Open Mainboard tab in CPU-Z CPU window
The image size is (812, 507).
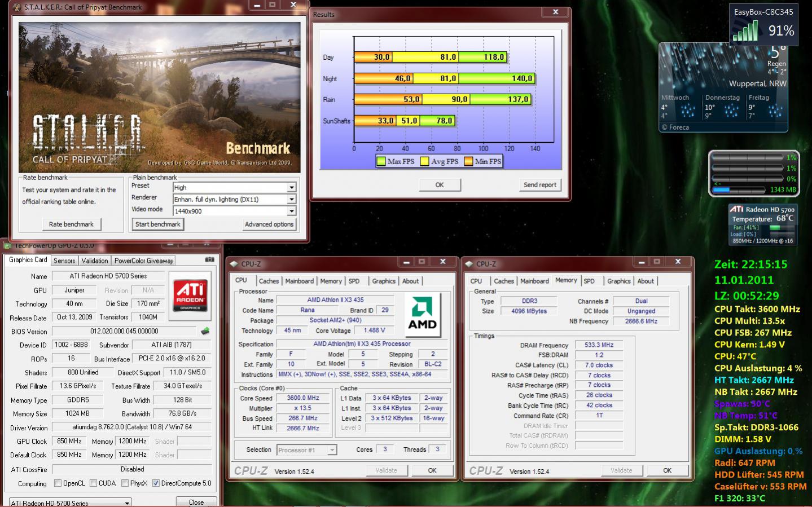click(300, 281)
